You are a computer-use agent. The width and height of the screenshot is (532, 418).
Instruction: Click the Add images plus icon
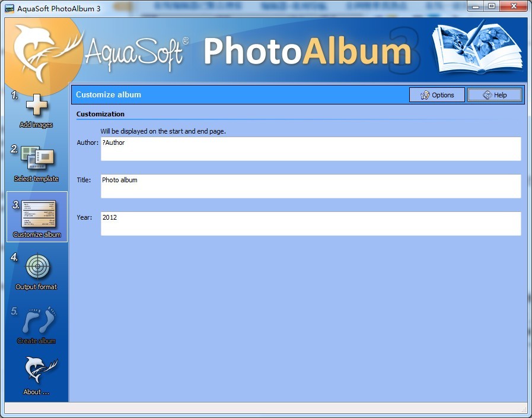coord(36,105)
